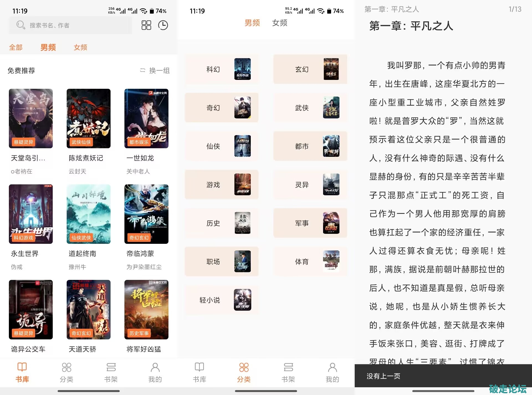Open reading history clock icon

point(163,25)
